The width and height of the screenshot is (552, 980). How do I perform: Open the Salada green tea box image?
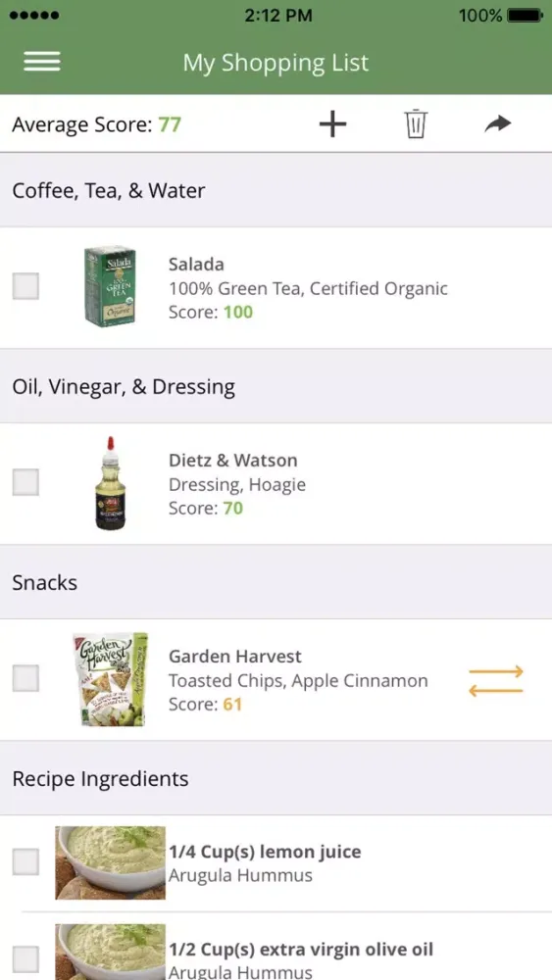coord(110,286)
